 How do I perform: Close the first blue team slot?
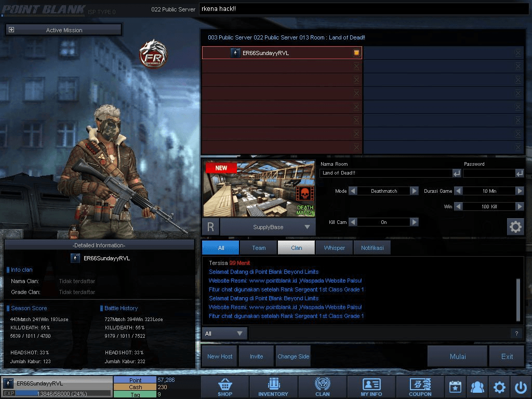[x=518, y=52]
